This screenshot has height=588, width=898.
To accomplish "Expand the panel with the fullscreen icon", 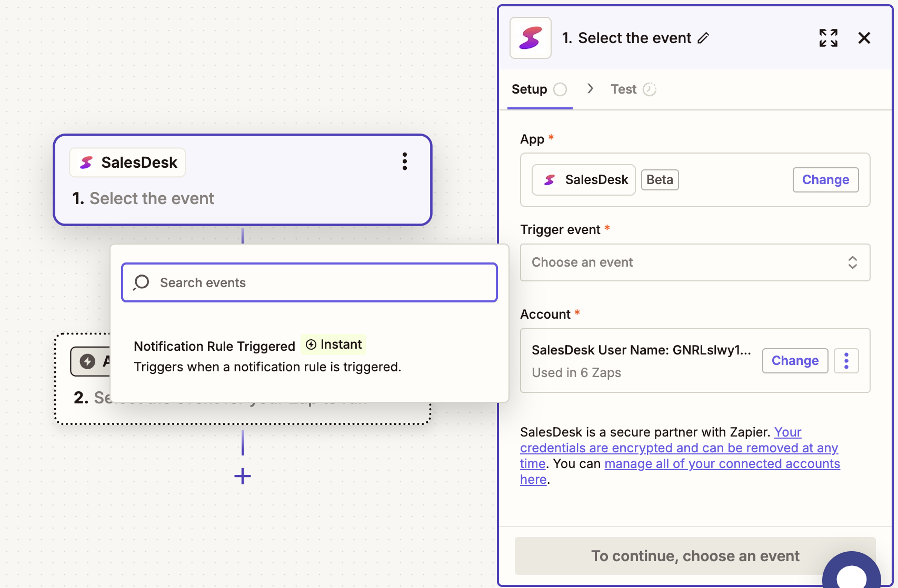I will (x=828, y=38).
